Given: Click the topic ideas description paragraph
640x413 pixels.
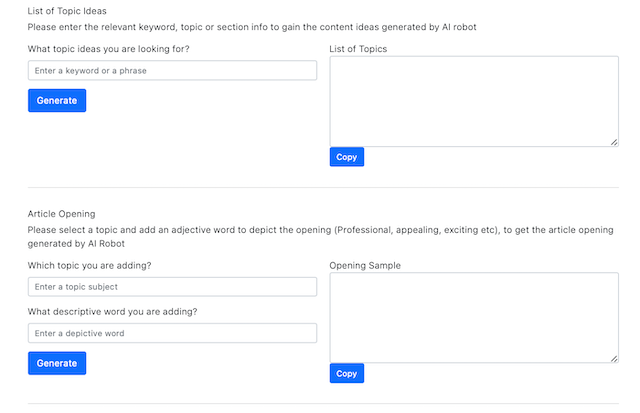Looking at the screenshot, I should (252, 27).
